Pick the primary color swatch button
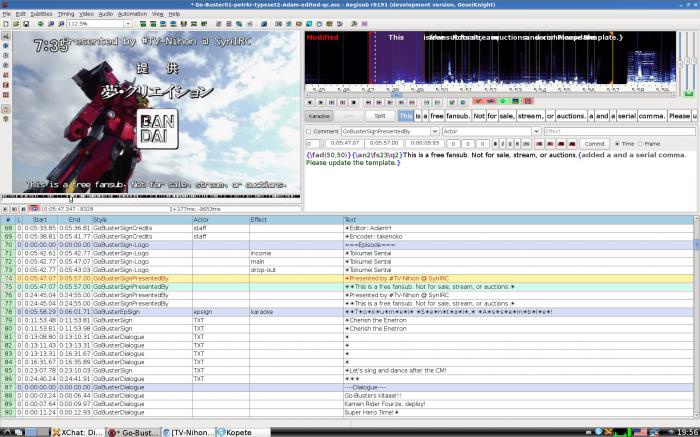The image size is (700, 437). pyautogui.click(x=539, y=144)
